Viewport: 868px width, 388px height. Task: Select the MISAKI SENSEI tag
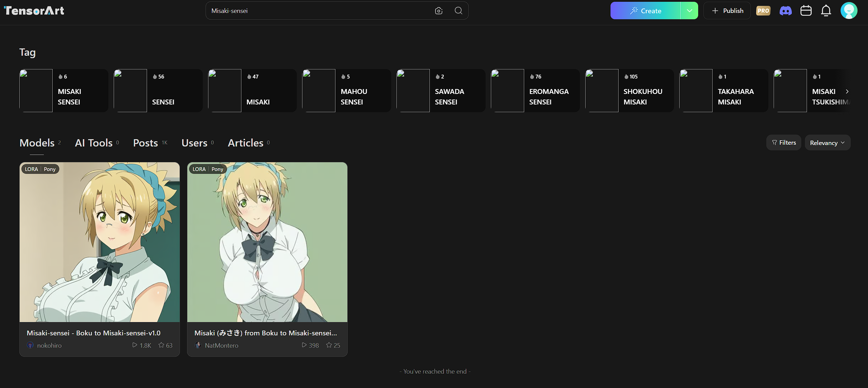[64, 90]
